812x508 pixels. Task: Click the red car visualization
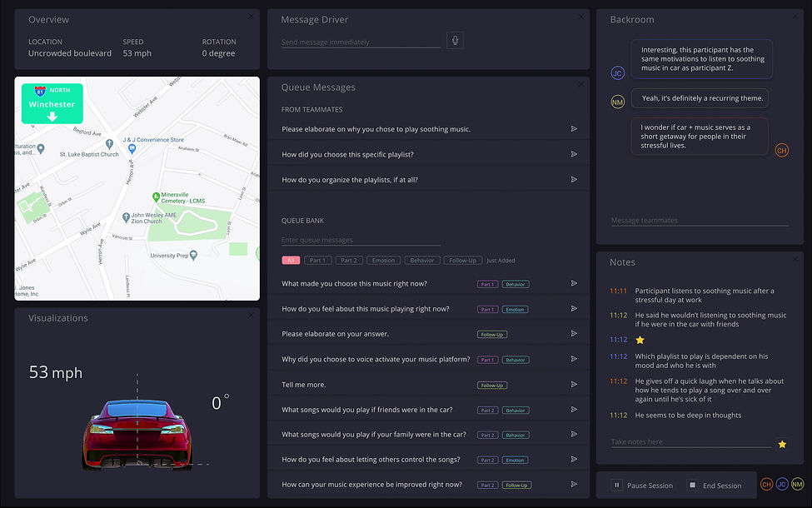click(x=137, y=434)
